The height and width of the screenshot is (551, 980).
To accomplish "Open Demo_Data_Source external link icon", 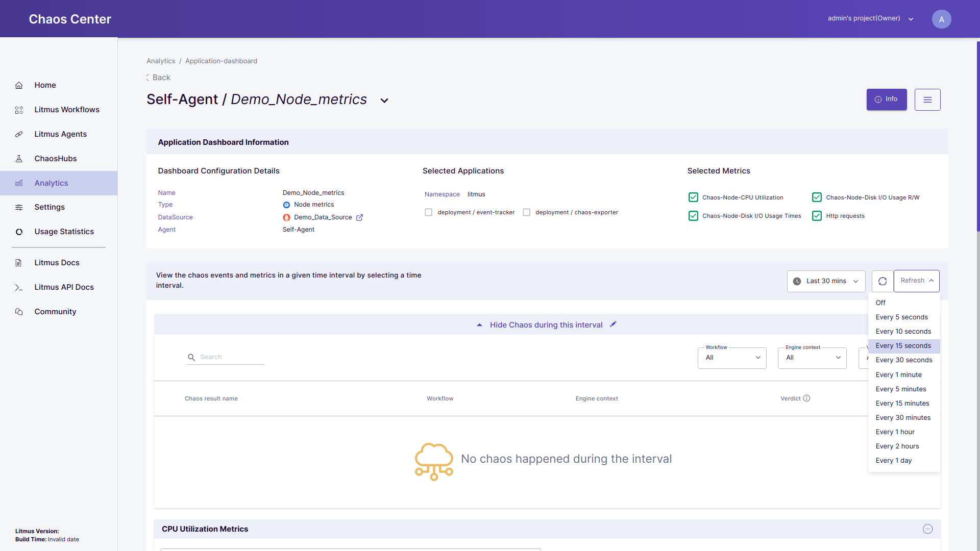I will click(x=359, y=217).
